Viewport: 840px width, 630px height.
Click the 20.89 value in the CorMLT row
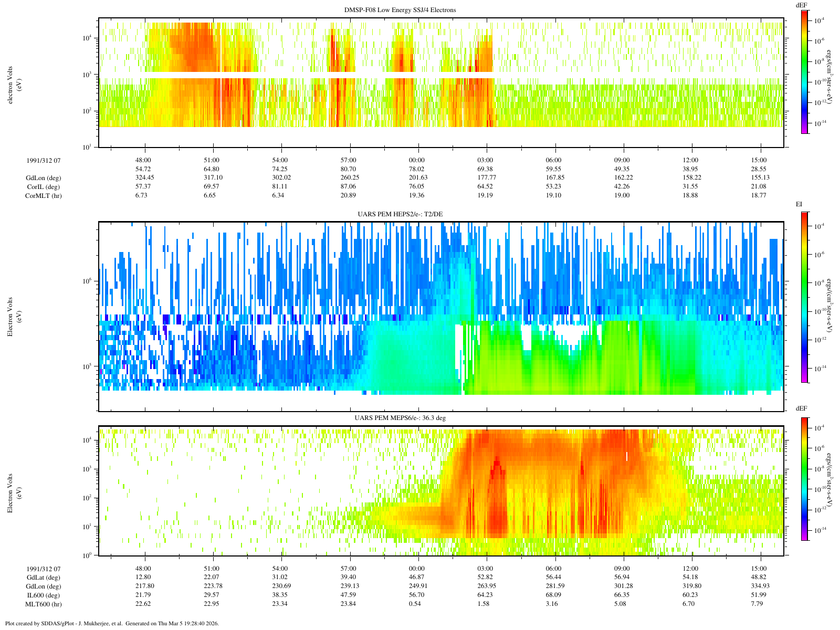click(349, 196)
